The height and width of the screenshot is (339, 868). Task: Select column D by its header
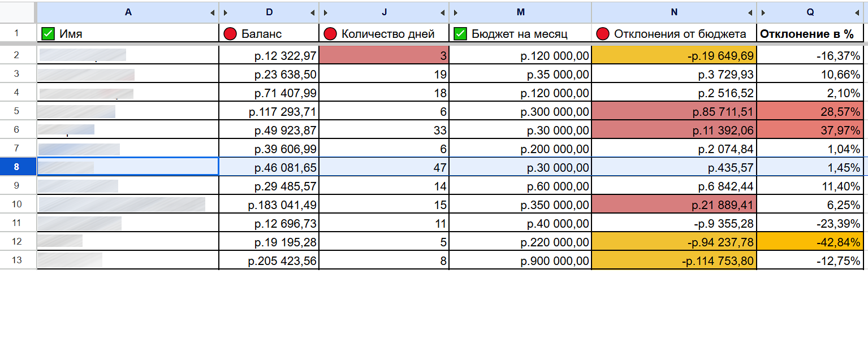[269, 12]
